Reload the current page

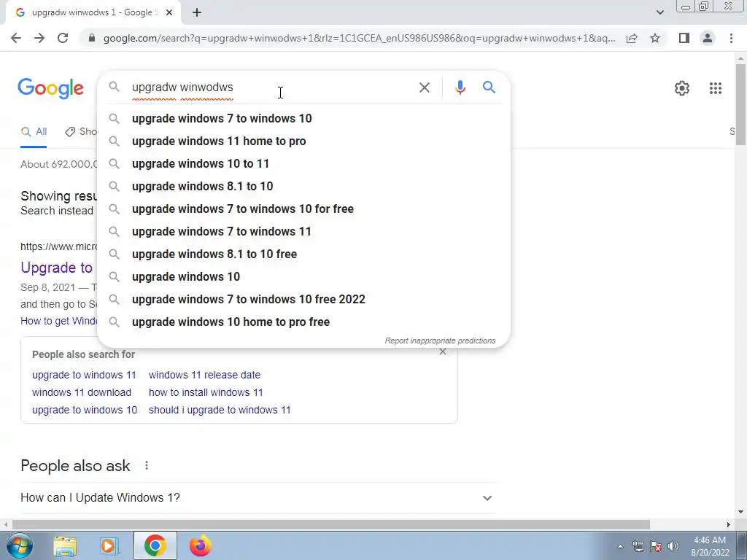click(x=63, y=38)
